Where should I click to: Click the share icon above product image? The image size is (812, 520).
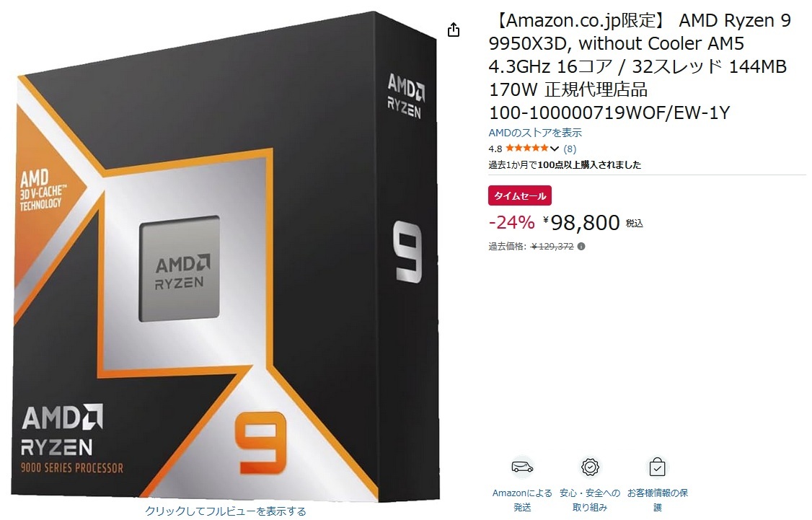pyautogui.click(x=453, y=30)
